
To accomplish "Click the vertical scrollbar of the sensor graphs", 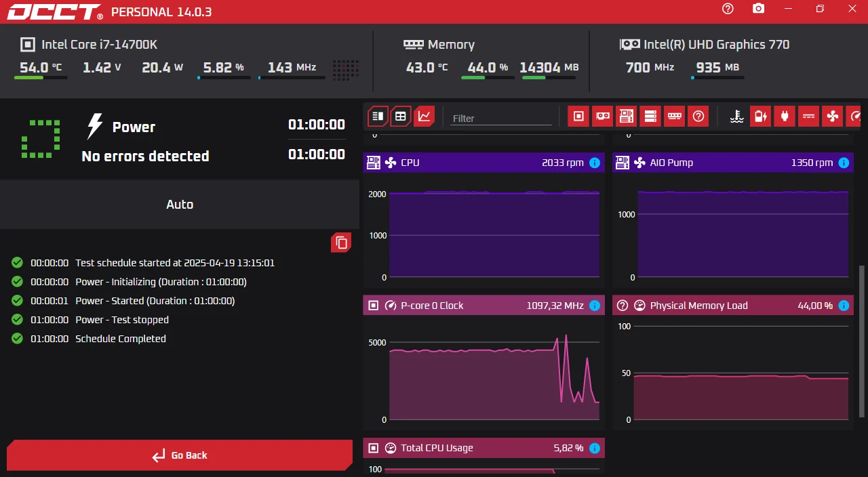I will (x=863, y=340).
